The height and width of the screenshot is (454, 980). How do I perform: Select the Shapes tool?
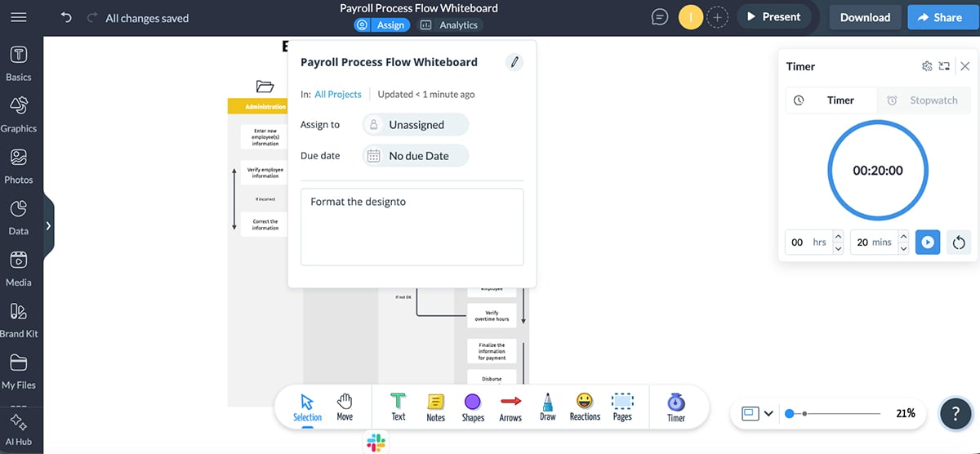pos(473,407)
